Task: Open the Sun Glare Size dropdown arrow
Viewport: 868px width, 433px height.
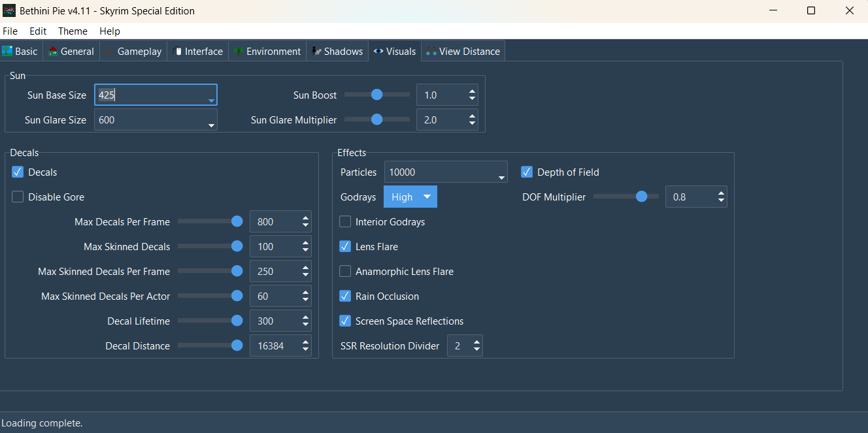Action: click(x=211, y=125)
